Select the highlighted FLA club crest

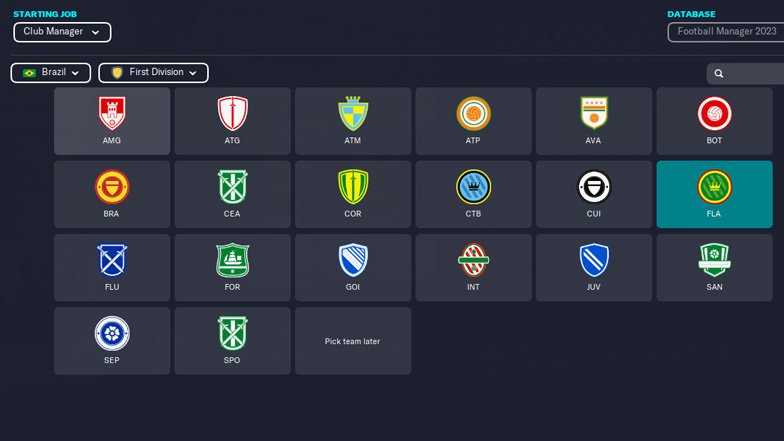[714, 186]
